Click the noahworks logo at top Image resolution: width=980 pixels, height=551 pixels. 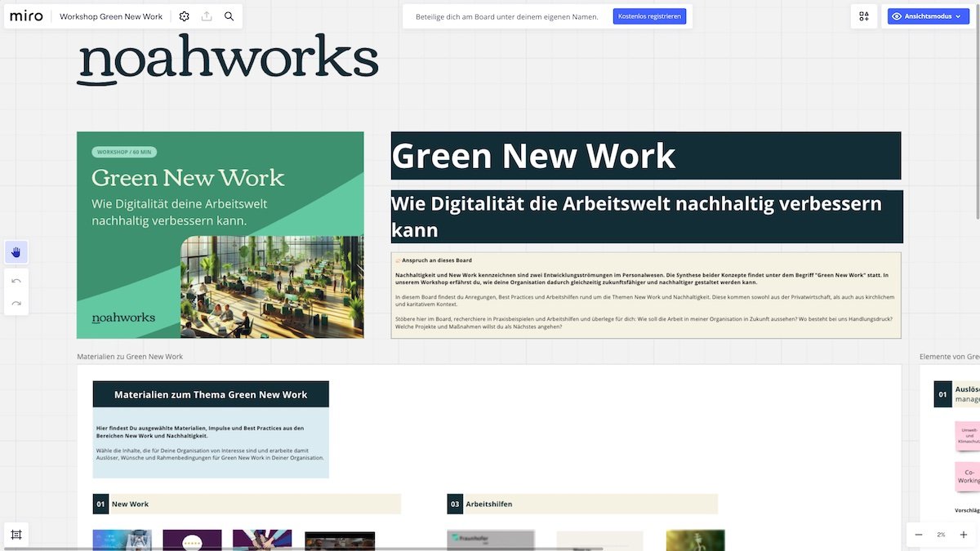pos(228,60)
